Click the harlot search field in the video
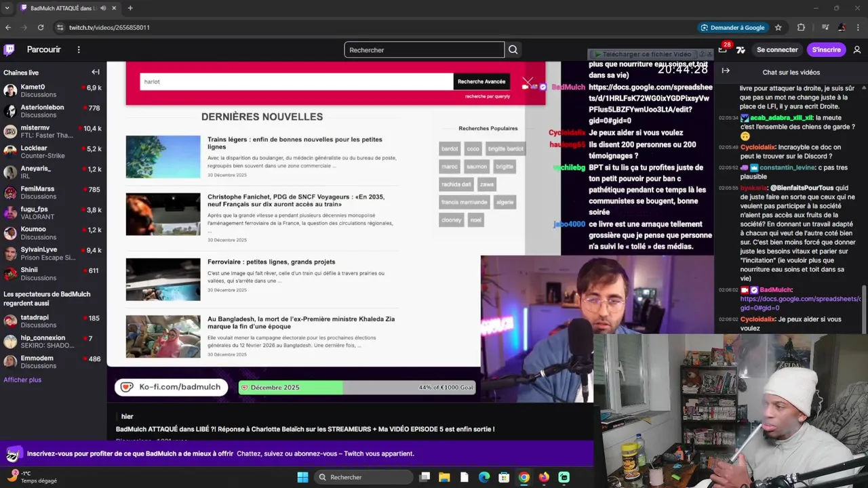 [296, 81]
